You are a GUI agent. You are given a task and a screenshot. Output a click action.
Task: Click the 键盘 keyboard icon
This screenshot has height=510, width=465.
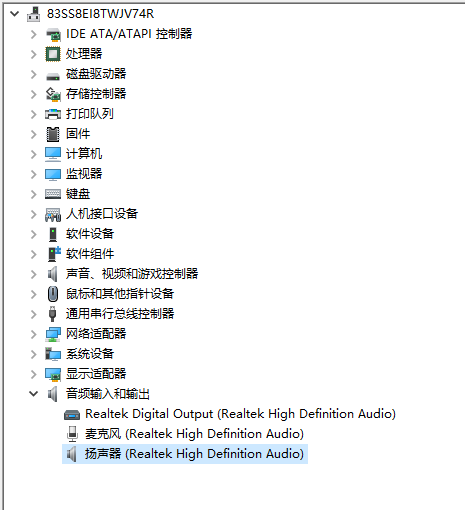53,194
